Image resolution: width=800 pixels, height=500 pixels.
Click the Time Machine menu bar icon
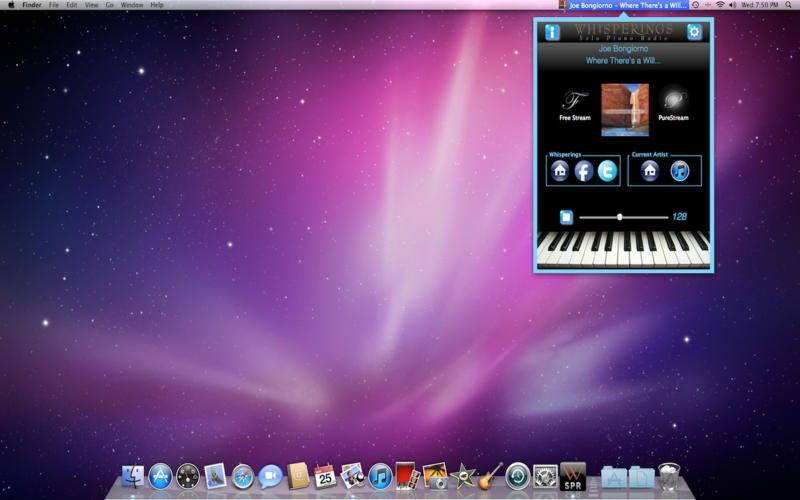click(x=695, y=5)
